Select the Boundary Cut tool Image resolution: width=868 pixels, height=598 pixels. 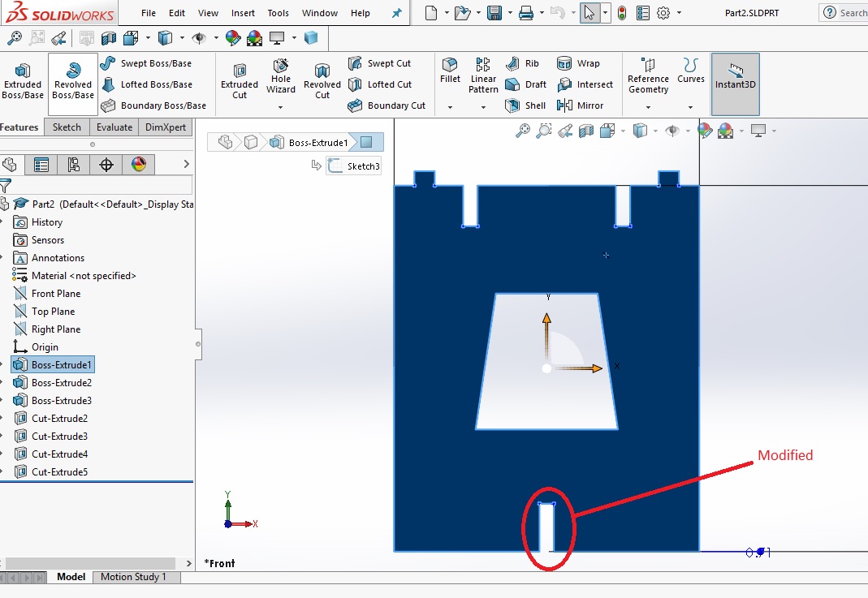coord(386,105)
